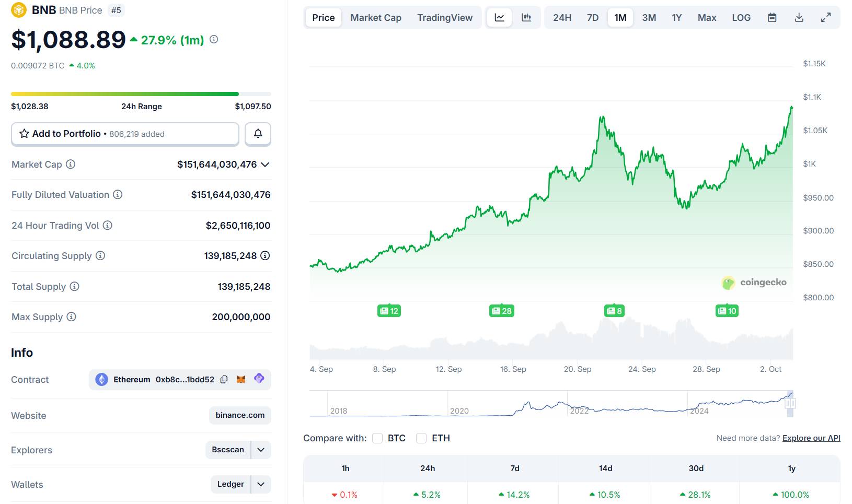This screenshot has width=852, height=504.
Task: Switch to candlestick chart icon
Action: (x=526, y=18)
